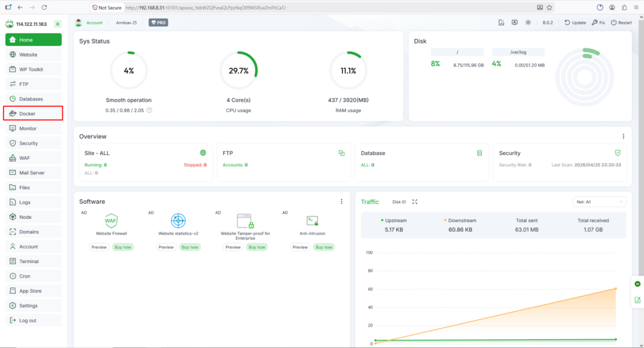The width and height of the screenshot is (644, 348).
Task: Open the Website Firewall WAF icon
Action: tap(111, 221)
